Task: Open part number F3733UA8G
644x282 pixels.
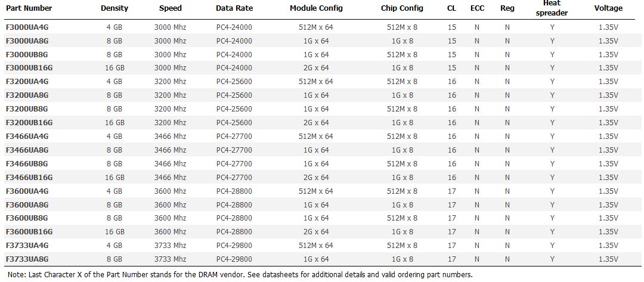Action: (x=27, y=259)
